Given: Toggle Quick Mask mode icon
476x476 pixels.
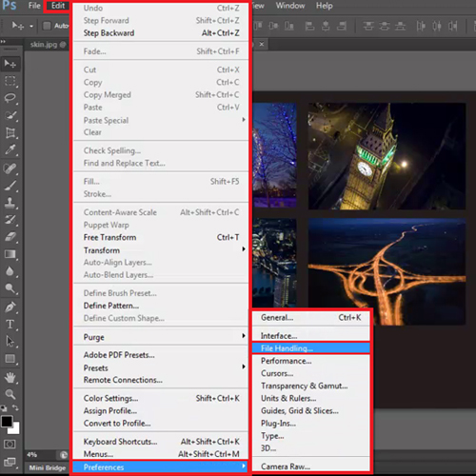Looking at the screenshot, I should click(10, 444).
